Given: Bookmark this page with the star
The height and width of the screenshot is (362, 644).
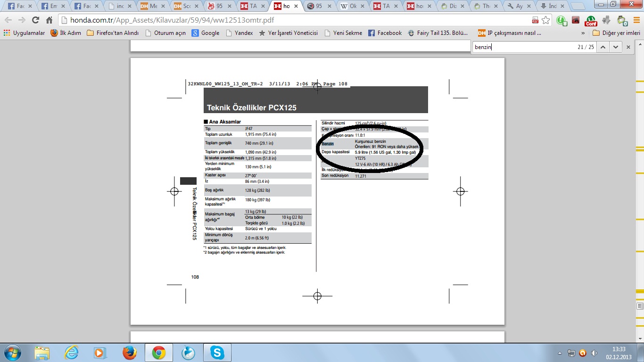Looking at the screenshot, I should (545, 20).
